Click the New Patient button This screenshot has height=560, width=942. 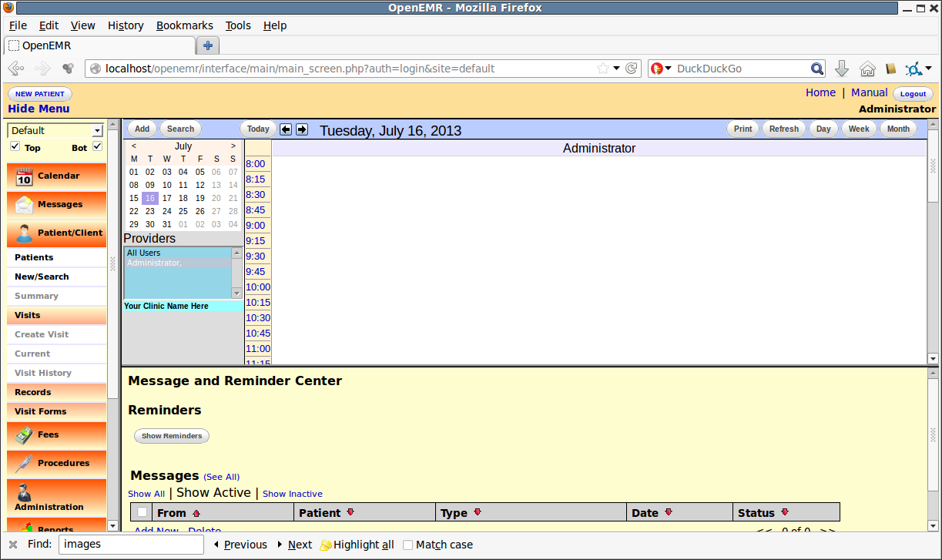pyautogui.click(x=40, y=94)
